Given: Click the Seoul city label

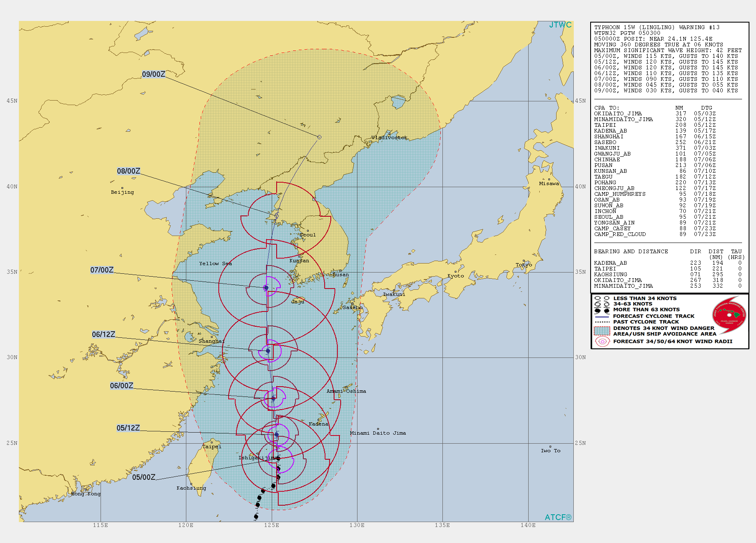Looking at the screenshot, I should [x=308, y=235].
